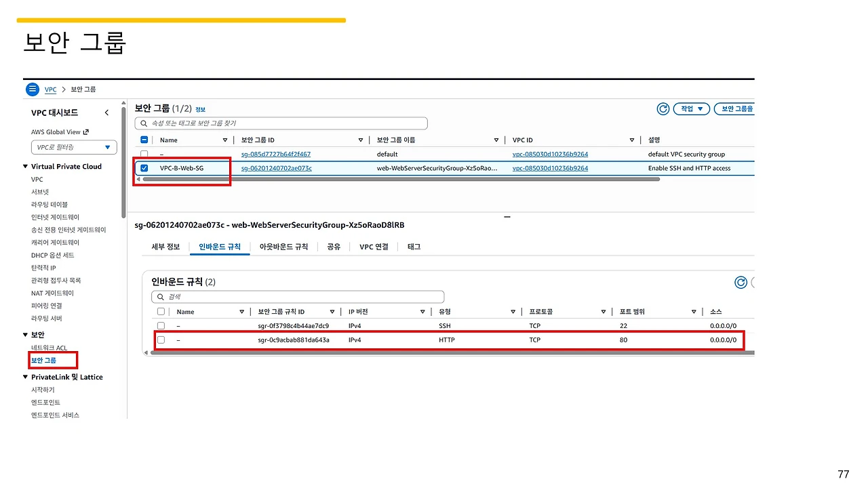Sort inbound rules by 포트 범위 arrow
The width and height of the screenshot is (868, 488).
[694, 312]
